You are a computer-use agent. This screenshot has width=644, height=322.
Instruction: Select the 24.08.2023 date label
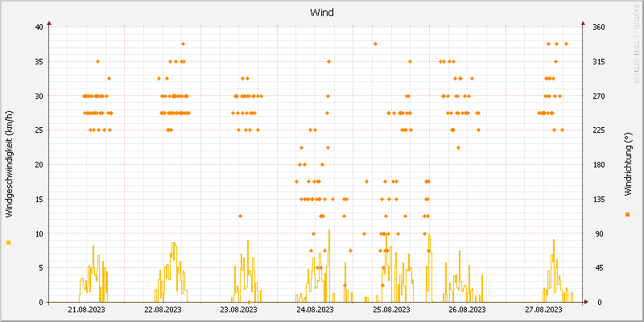pyautogui.click(x=315, y=310)
